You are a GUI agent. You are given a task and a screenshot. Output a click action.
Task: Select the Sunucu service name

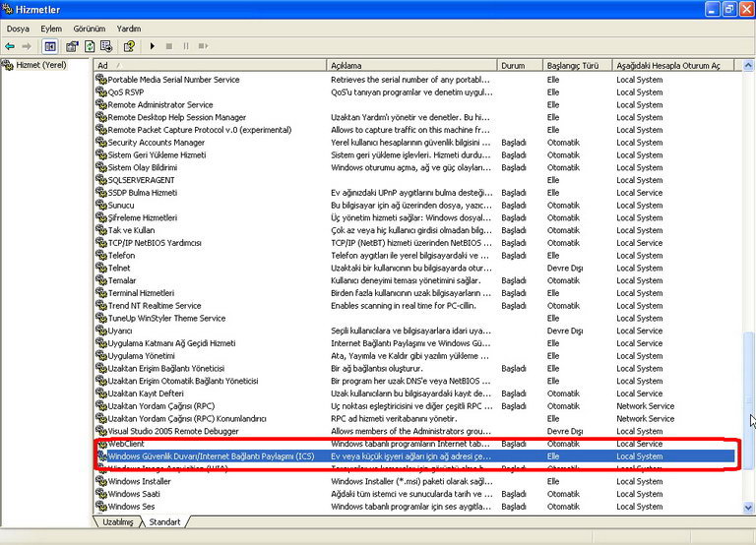pyautogui.click(x=121, y=205)
